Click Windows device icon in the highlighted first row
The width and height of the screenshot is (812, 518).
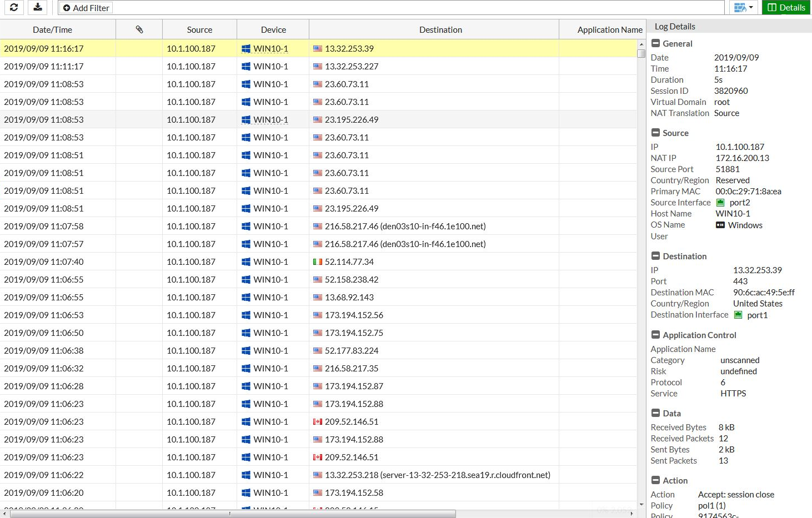point(246,49)
